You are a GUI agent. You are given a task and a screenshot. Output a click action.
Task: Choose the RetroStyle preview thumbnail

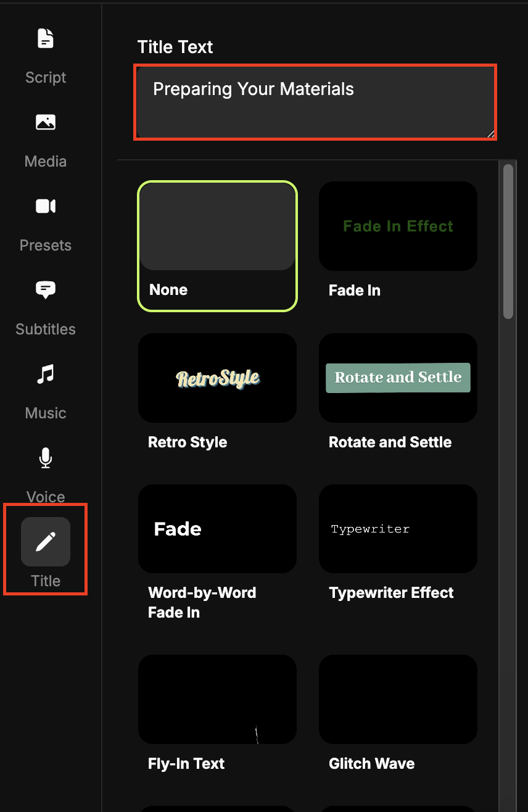[x=217, y=378]
